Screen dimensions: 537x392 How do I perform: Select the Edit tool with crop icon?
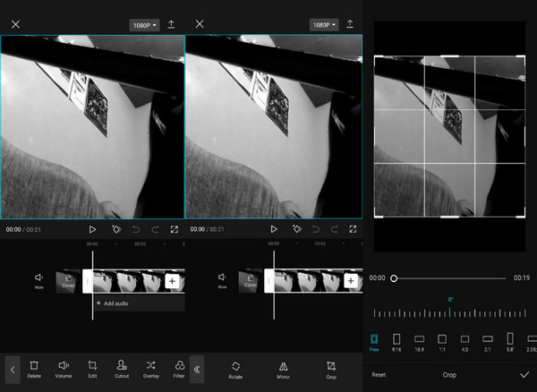coord(92,369)
